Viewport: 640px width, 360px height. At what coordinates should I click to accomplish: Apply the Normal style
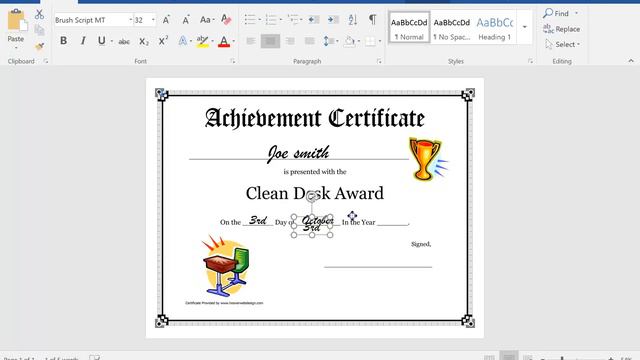(x=409, y=28)
